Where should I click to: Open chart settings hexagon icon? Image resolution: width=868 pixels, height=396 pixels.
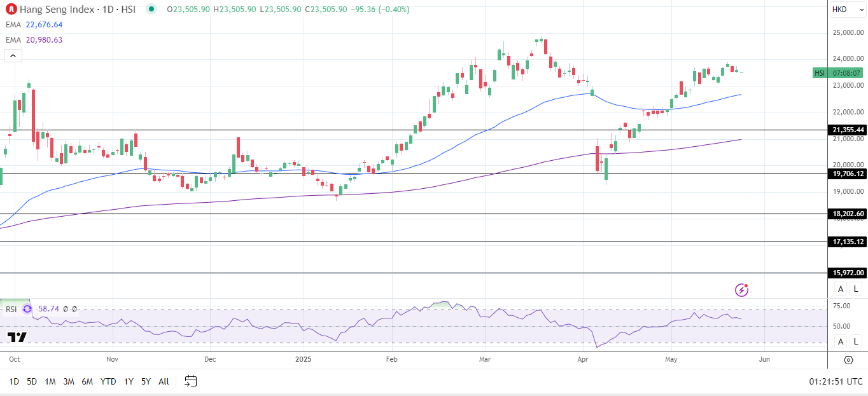(x=848, y=360)
